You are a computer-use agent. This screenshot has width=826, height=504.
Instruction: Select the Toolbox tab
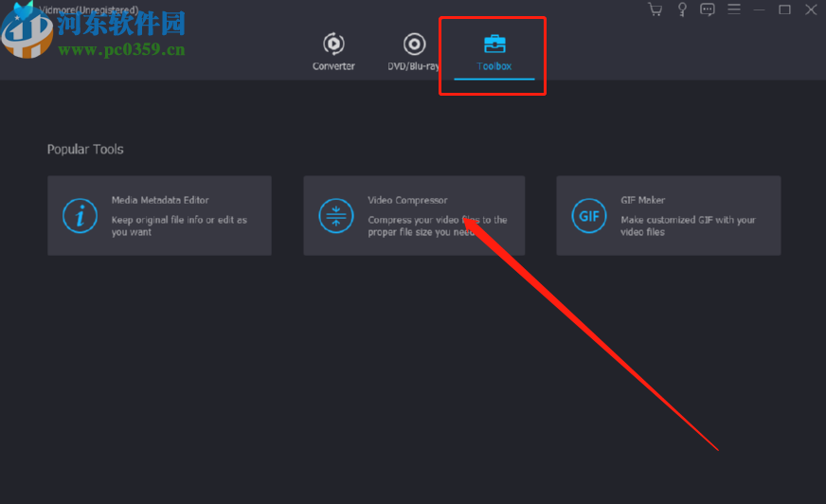[494, 52]
